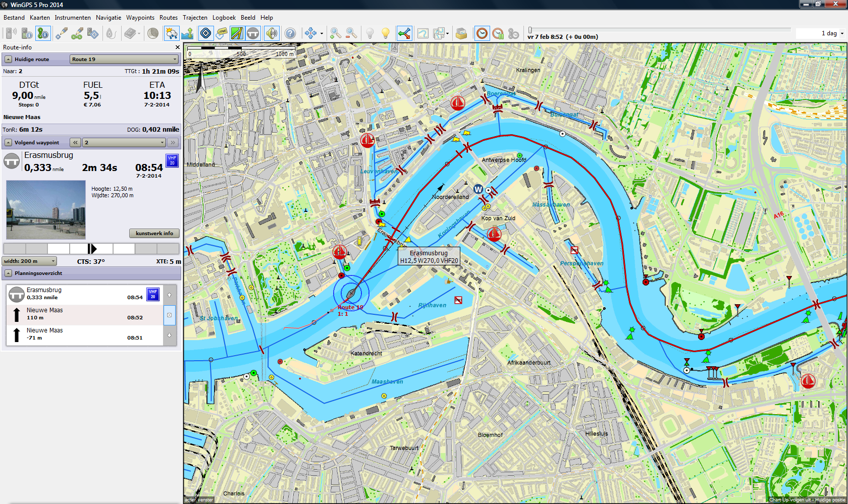The height and width of the screenshot is (504, 848).
Task: Toggle the bridges overlay icon
Action: [253, 33]
